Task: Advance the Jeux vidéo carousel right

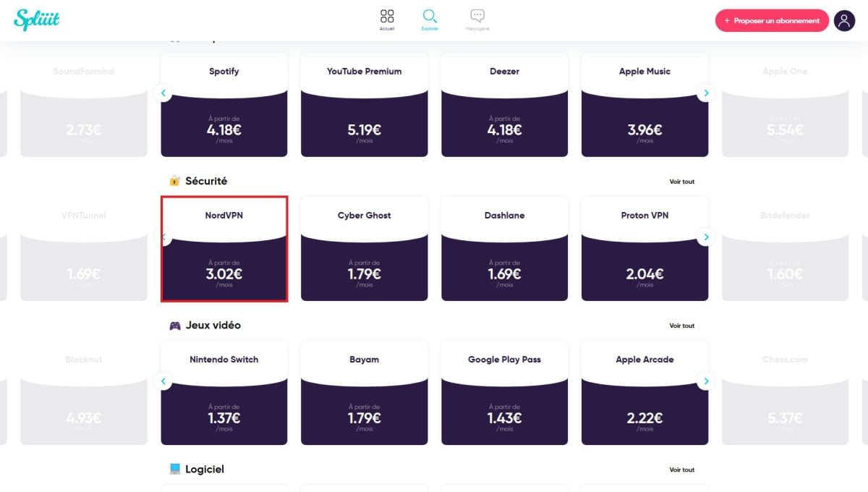Action: [706, 381]
